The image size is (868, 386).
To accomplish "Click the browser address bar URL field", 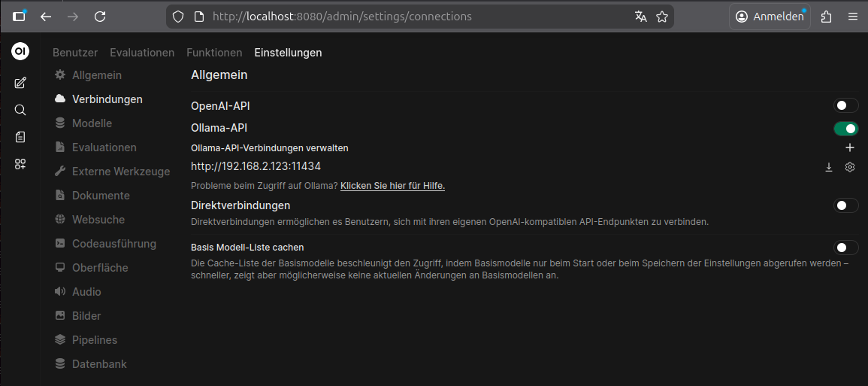I will coord(406,17).
